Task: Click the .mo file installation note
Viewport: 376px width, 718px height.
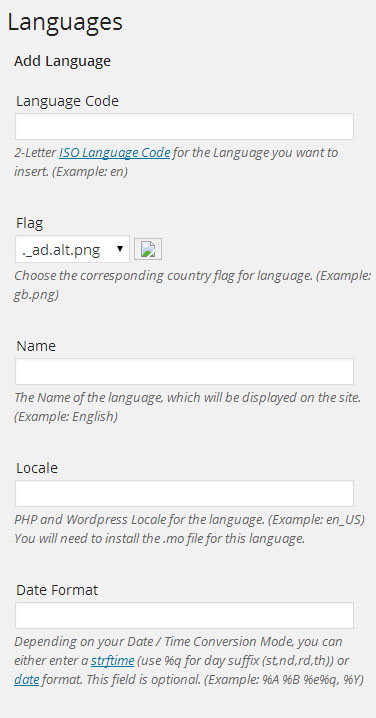Action: click(x=159, y=538)
